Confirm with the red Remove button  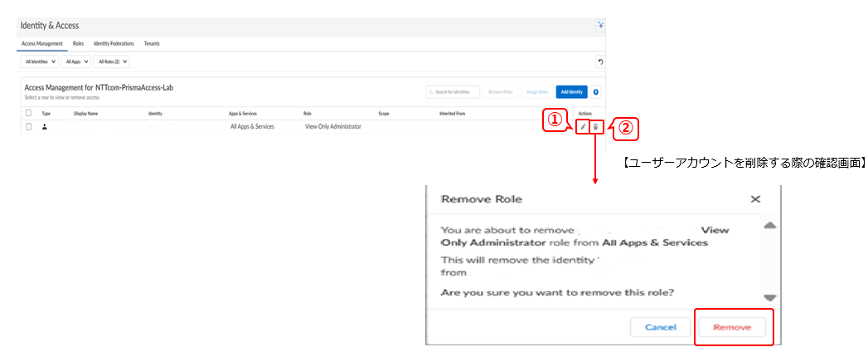[x=731, y=327]
